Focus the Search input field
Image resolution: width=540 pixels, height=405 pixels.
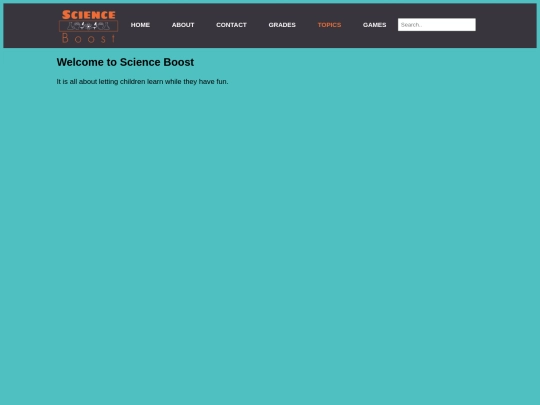(437, 25)
